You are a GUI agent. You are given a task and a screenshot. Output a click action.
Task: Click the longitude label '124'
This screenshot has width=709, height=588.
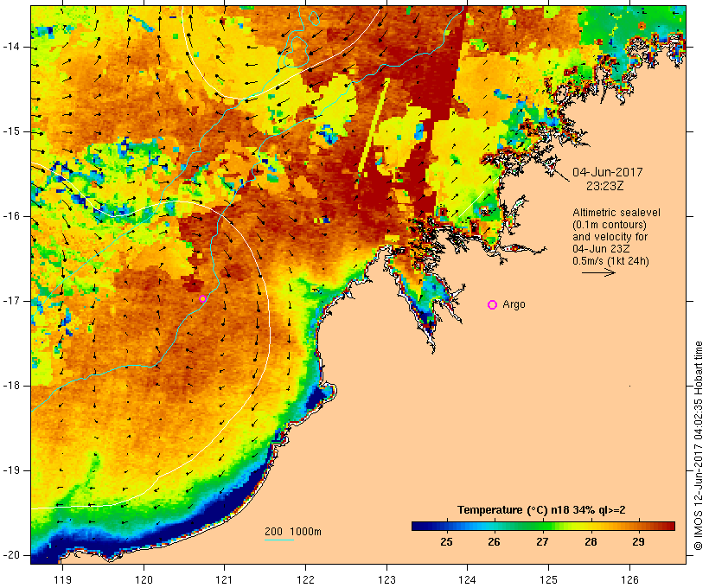468,579
